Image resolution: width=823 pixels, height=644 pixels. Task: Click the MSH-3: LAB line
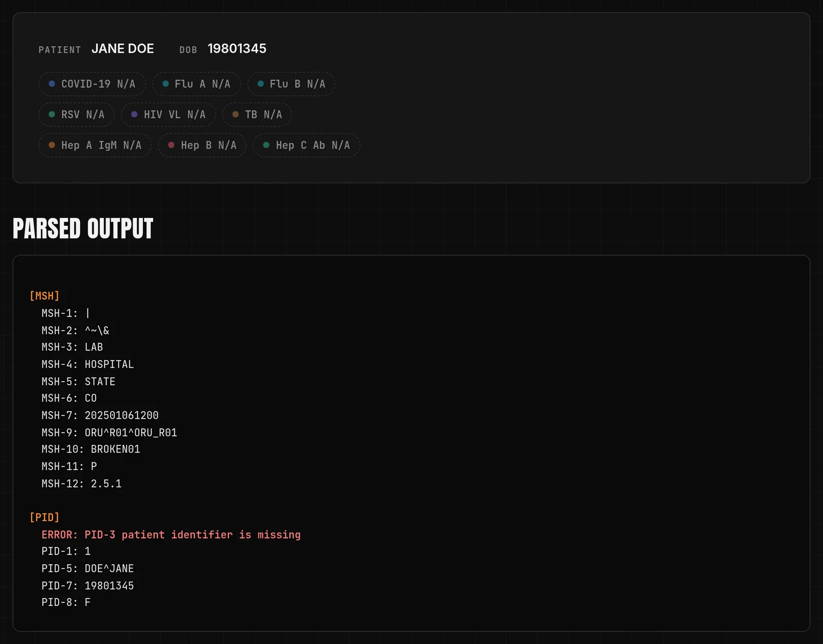(x=73, y=347)
